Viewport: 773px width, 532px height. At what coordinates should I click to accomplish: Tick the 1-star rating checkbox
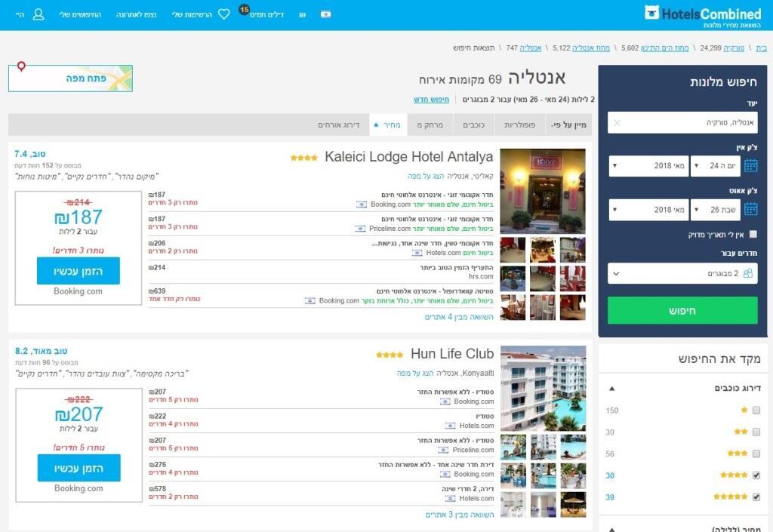tap(756, 411)
